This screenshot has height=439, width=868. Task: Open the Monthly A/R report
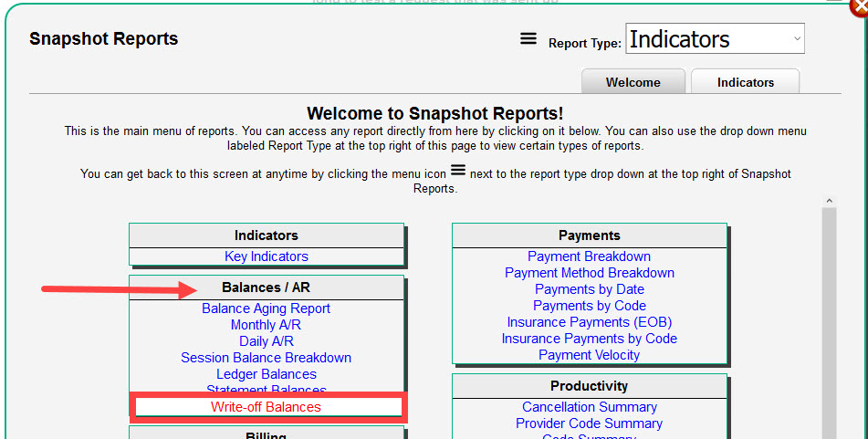click(x=266, y=325)
